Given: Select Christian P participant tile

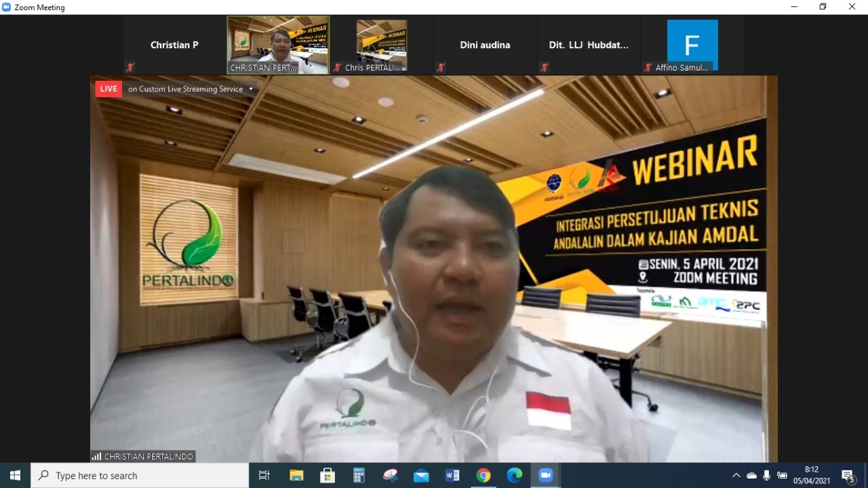Looking at the screenshot, I should tap(174, 45).
